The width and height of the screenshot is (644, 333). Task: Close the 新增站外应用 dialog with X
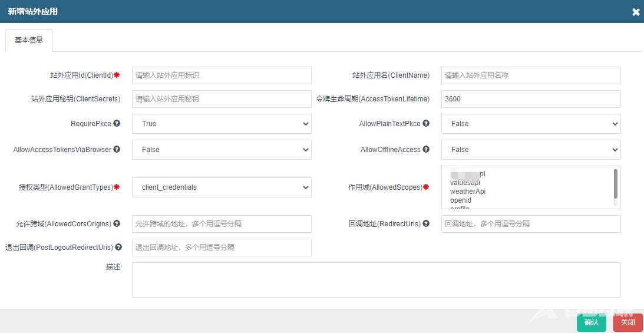[x=636, y=12]
